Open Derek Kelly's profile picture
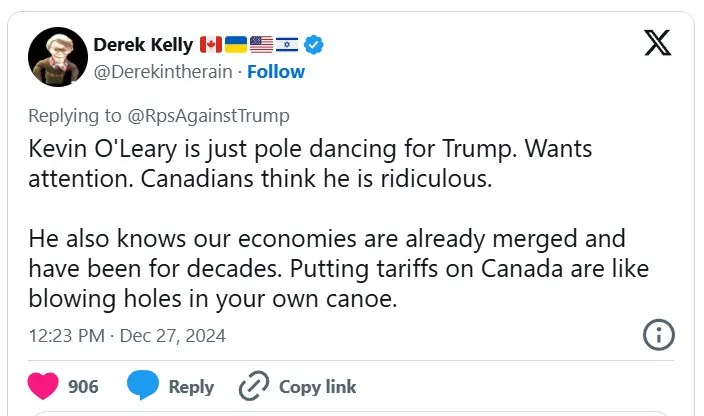Viewport: 704px width, 416px height. pyautogui.click(x=55, y=57)
